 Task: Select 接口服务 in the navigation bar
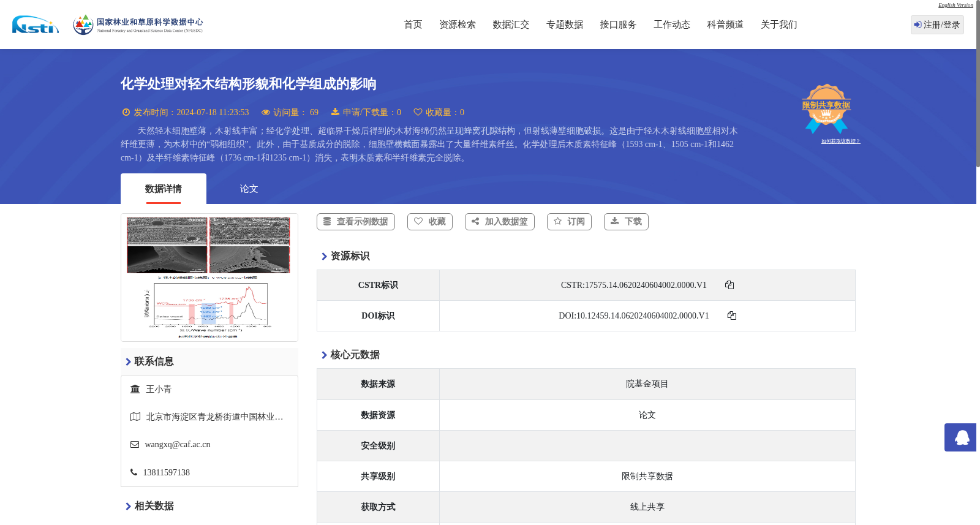[x=618, y=25]
